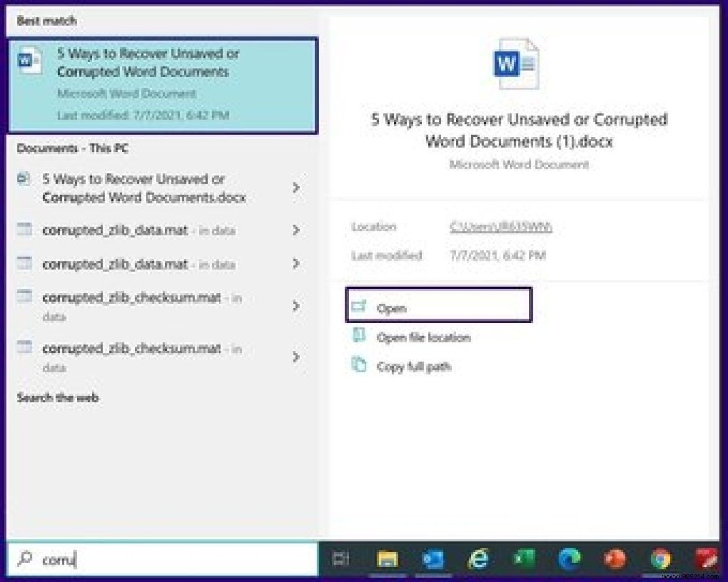728x582 pixels.
Task: Open Google Chrome from the taskbar
Action: tap(660, 559)
